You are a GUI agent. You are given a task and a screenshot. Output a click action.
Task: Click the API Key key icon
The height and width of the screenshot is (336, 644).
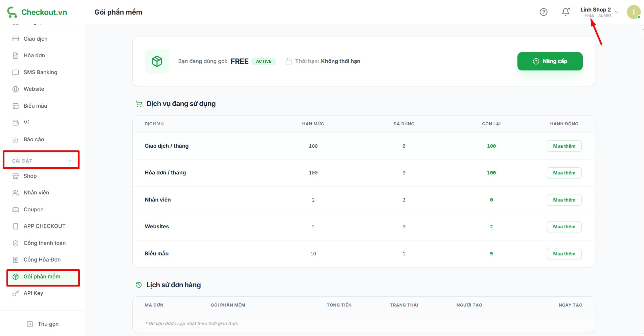(16, 293)
